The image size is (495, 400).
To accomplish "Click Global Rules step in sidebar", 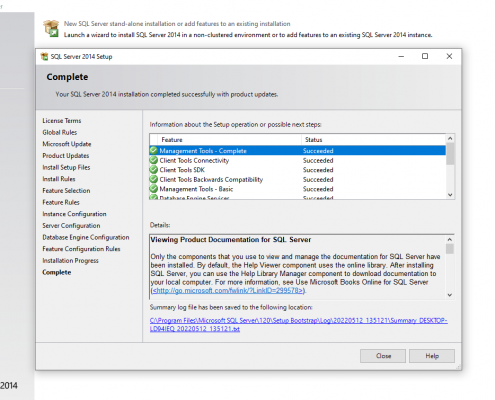I will (x=60, y=132).
